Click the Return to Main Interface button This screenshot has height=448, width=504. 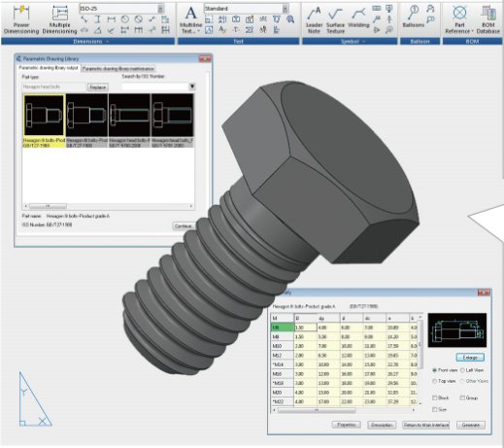click(x=426, y=425)
